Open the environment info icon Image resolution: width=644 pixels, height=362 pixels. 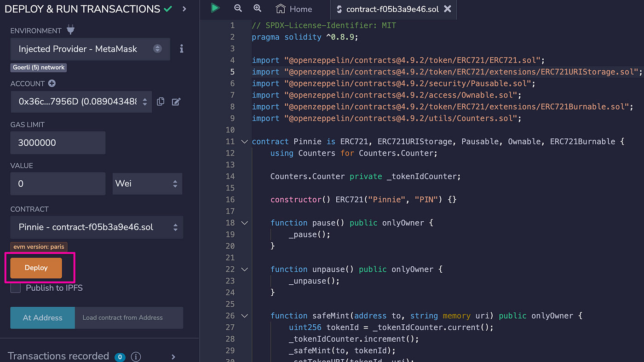182,49
